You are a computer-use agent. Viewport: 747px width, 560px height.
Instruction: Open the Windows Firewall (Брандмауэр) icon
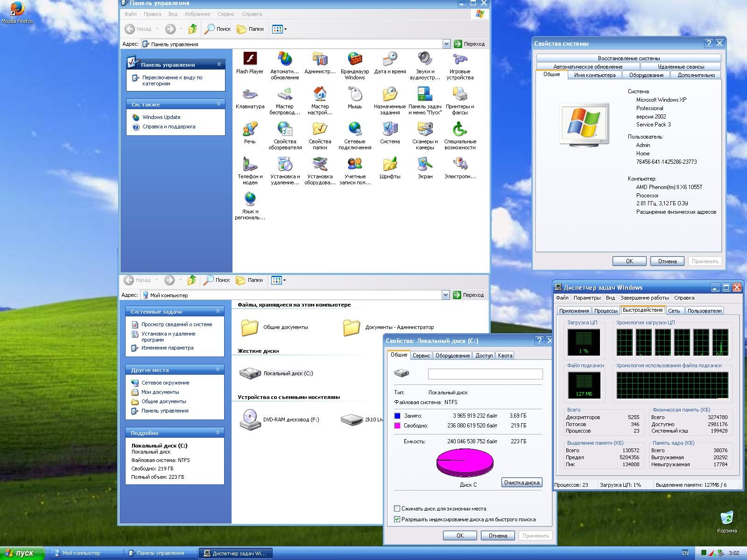coord(355,60)
